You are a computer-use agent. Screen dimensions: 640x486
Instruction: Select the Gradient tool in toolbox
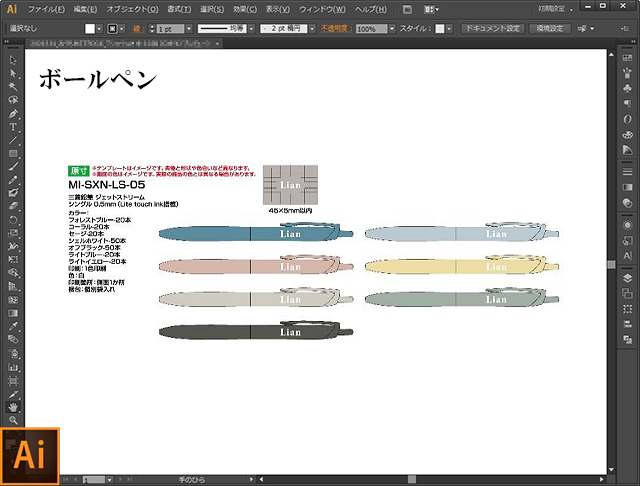(13, 313)
